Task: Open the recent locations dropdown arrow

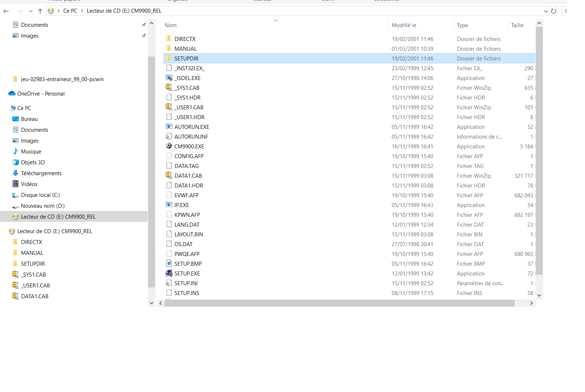Action: pos(31,11)
